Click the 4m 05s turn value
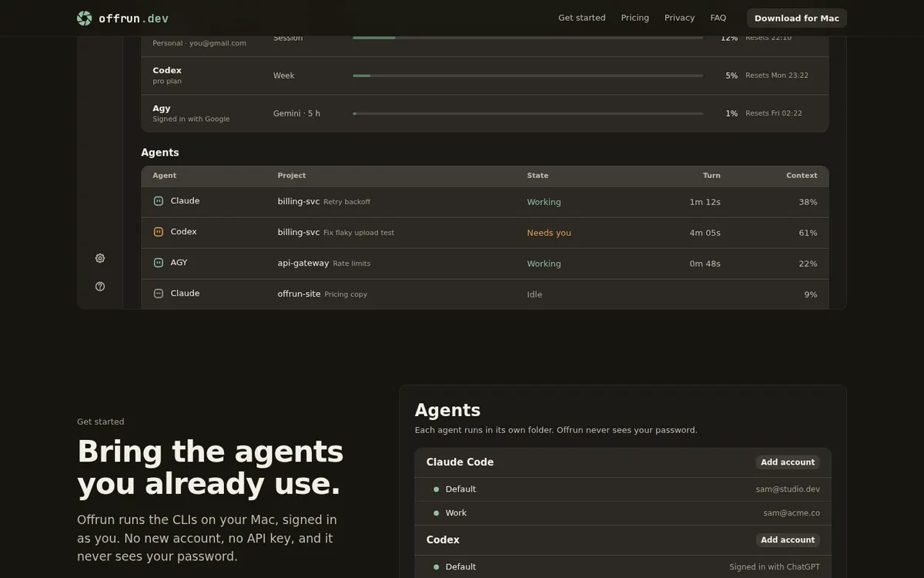 click(x=705, y=233)
